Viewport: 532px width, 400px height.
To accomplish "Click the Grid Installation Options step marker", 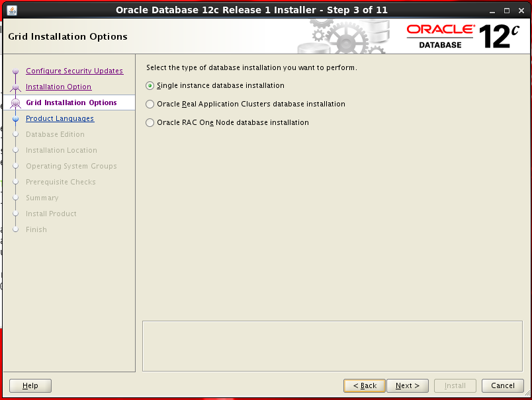I will pos(16,102).
